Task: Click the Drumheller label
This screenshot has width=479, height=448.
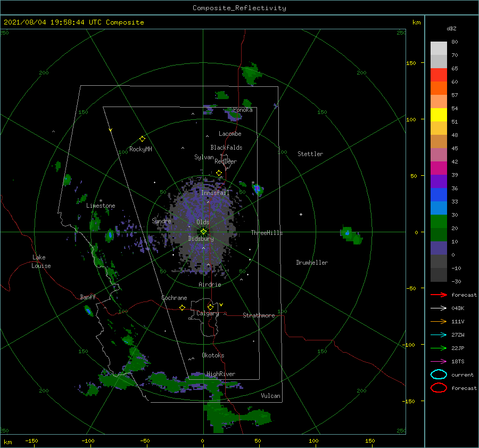Action: pos(312,263)
